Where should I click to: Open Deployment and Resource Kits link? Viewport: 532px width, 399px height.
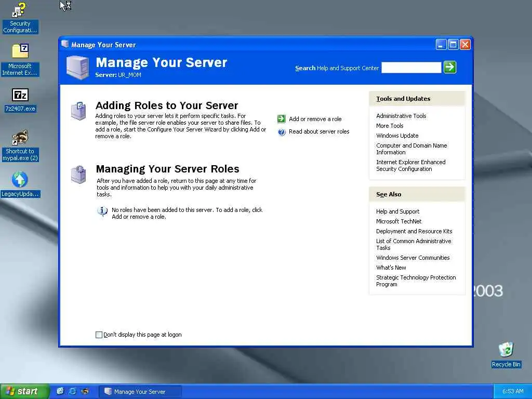[414, 231]
